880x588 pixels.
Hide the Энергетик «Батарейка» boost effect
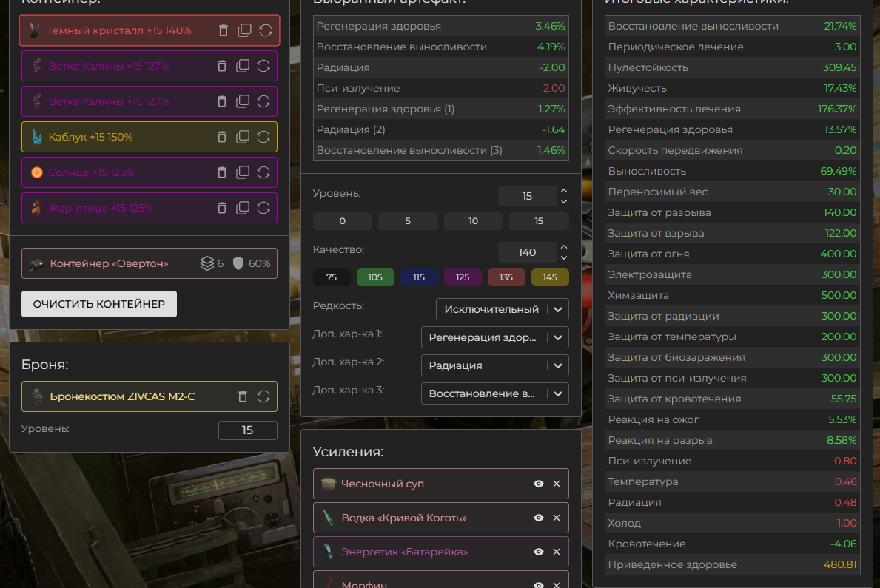pyautogui.click(x=538, y=552)
